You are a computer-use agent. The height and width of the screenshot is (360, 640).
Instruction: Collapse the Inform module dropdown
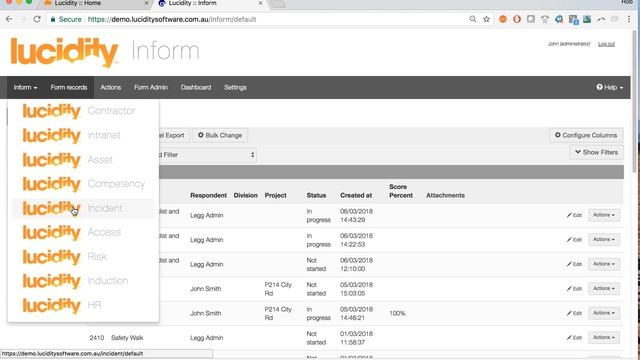[25, 87]
